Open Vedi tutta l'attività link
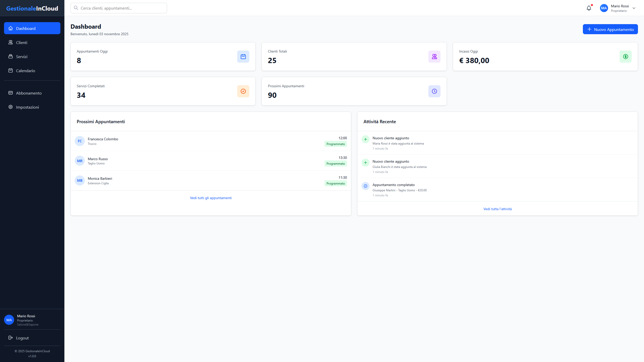Viewport: 644px width, 362px height. coord(497,209)
